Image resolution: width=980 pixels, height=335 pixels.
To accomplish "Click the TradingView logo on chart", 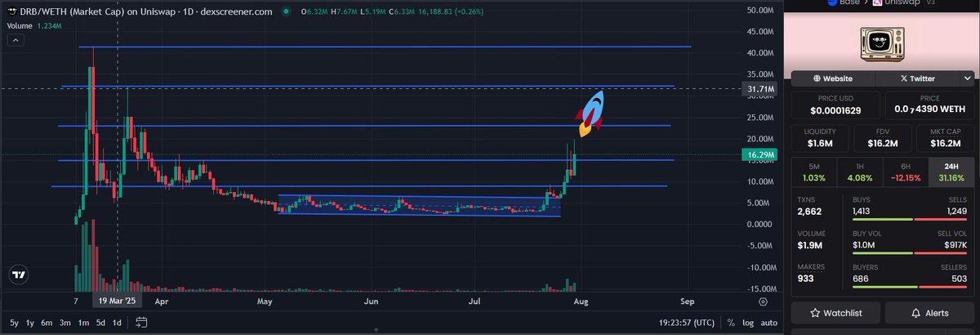I will click(x=20, y=275).
